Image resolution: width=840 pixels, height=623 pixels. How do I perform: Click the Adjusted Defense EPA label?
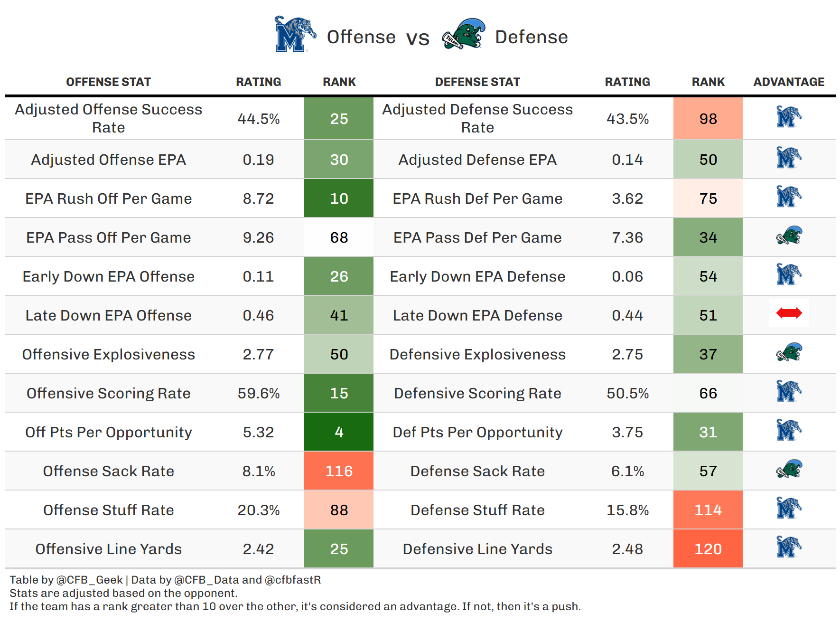coord(477,160)
